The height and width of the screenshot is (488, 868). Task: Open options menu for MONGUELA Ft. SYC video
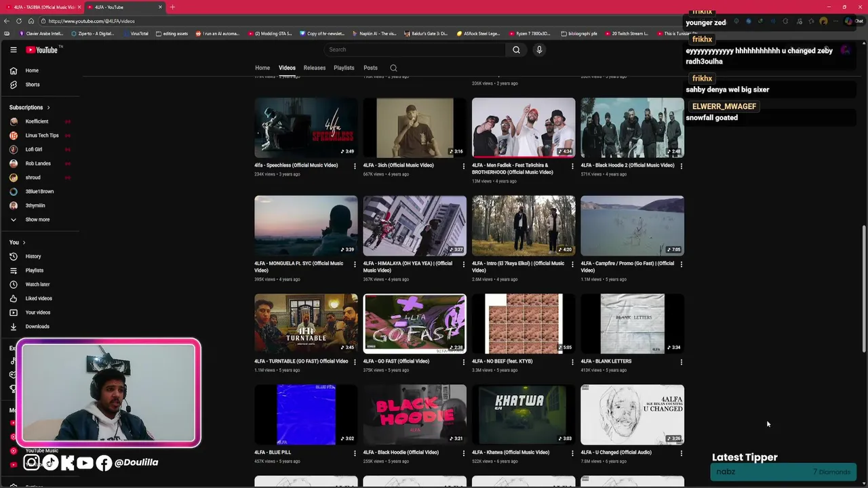point(355,264)
